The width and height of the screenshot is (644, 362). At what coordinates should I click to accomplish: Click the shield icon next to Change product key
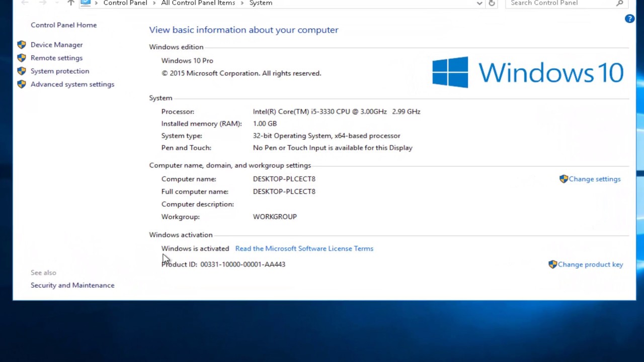pyautogui.click(x=552, y=264)
